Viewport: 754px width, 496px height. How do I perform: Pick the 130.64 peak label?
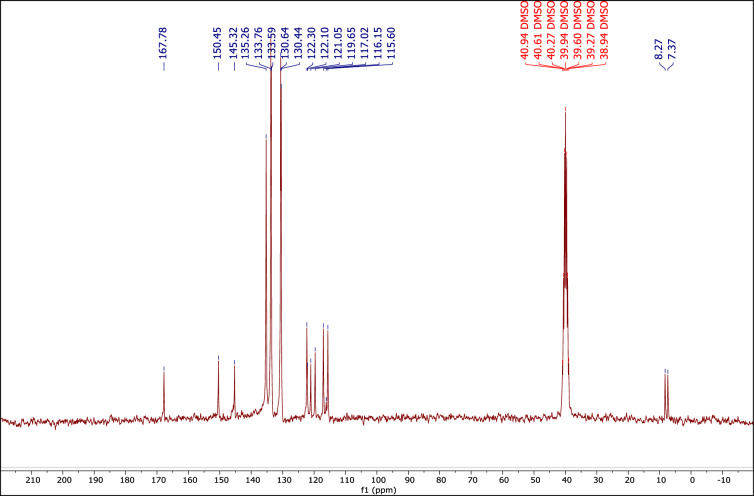pos(285,43)
